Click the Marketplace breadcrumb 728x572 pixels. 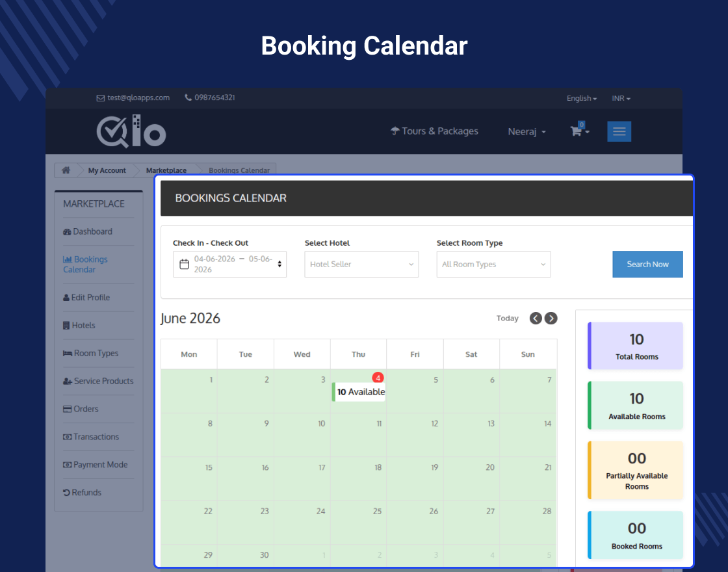166,170
